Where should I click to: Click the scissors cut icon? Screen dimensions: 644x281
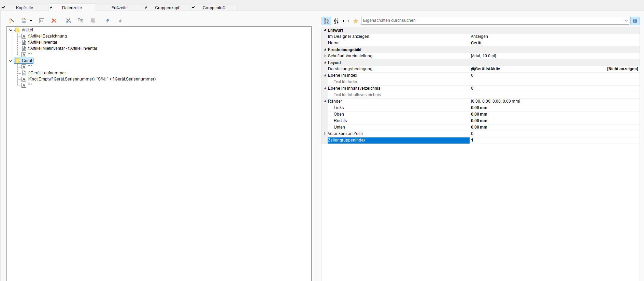pyautogui.click(x=68, y=21)
